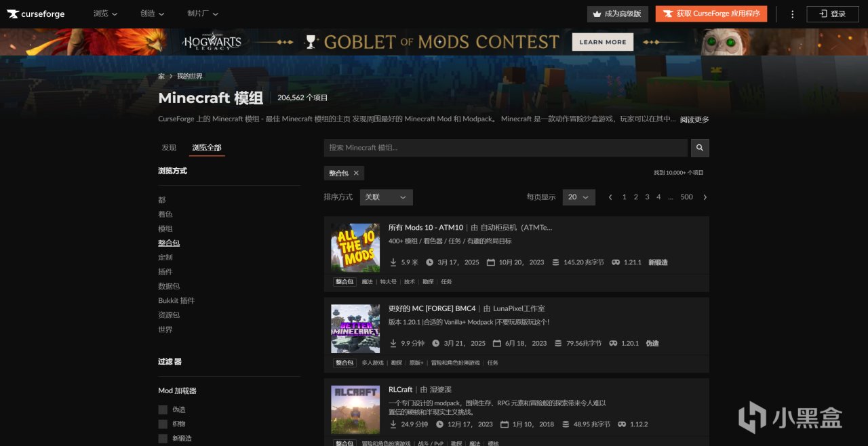The image size is (868, 446).
Task: Select 插件 category
Action: 165,272
